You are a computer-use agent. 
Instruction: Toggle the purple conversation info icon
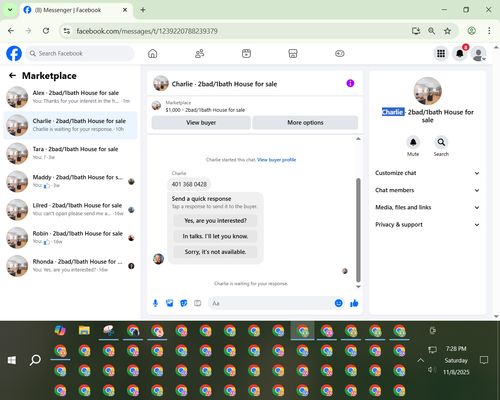pyautogui.click(x=350, y=83)
